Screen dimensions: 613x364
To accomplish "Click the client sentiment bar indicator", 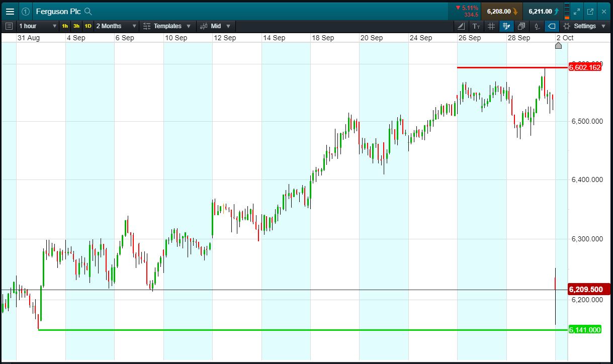I will (x=567, y=11).
